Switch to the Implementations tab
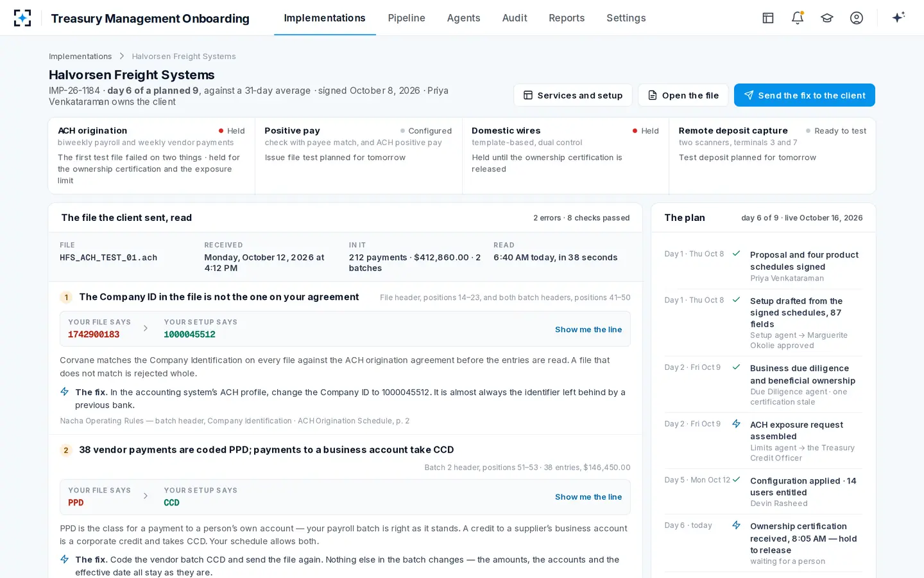Image resolution: width=924 pixels, height=578 pixels. click(325, 18)
